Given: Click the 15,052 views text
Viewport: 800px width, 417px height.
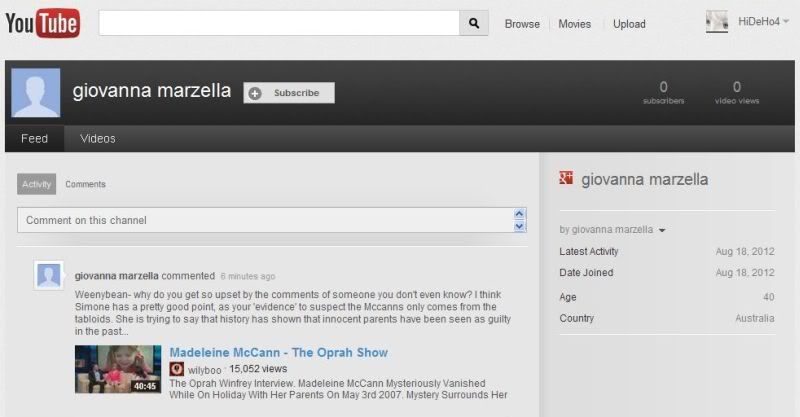Looking at the screenshot, I should (x=258, y=369).
